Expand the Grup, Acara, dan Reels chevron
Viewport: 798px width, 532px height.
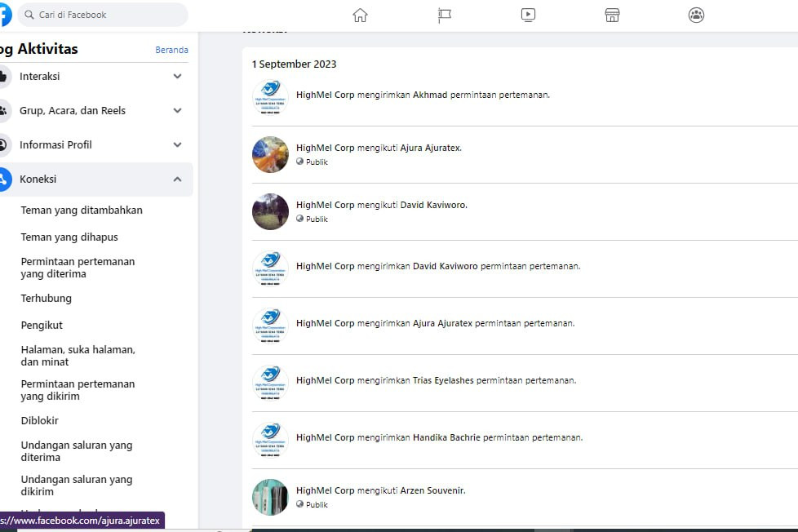pyautogui.click(x=177, y=110)
